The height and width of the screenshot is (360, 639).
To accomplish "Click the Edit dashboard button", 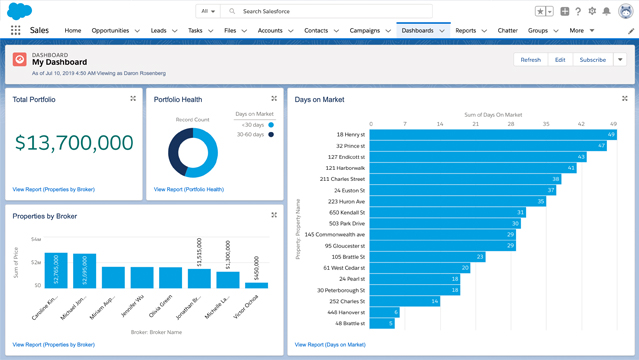I will pos(560,60).
